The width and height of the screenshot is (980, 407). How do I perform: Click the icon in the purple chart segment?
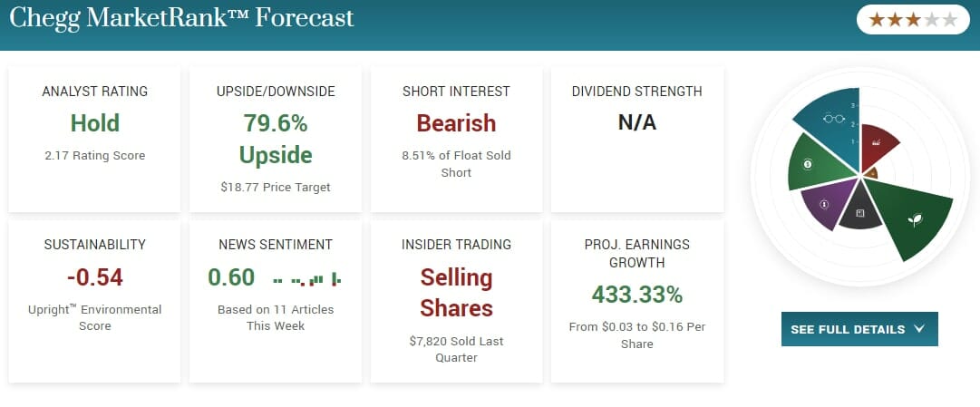click(824, 204)
